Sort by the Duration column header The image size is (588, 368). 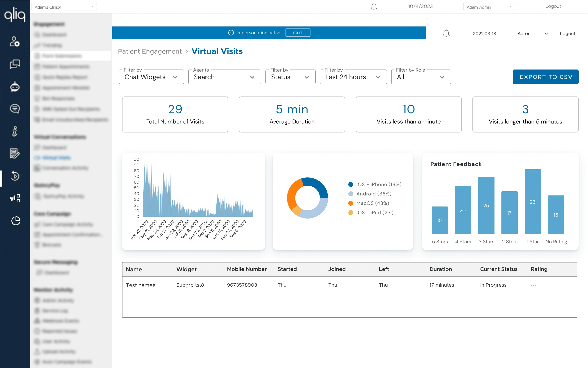441,269
